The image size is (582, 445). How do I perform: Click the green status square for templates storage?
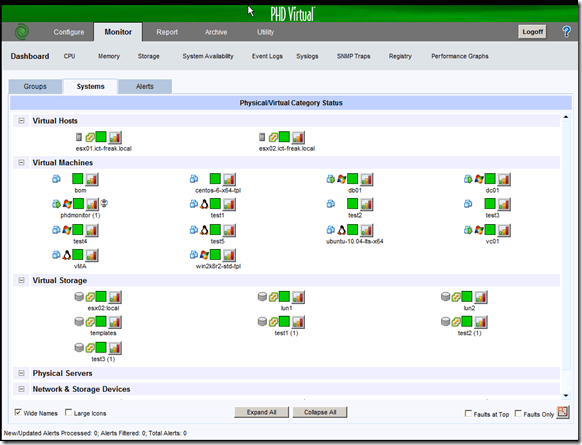pos(101,321)
